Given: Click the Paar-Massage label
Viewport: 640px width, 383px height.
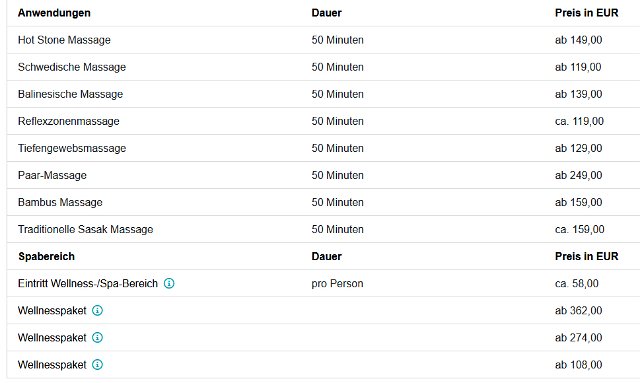Looking at the screenshot, I should tap(52, 176).
